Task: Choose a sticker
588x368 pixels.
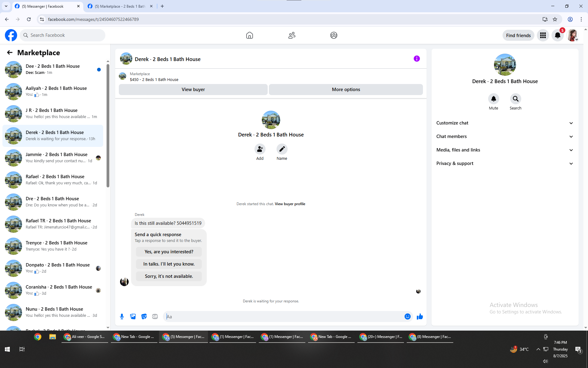Action: 144,316
